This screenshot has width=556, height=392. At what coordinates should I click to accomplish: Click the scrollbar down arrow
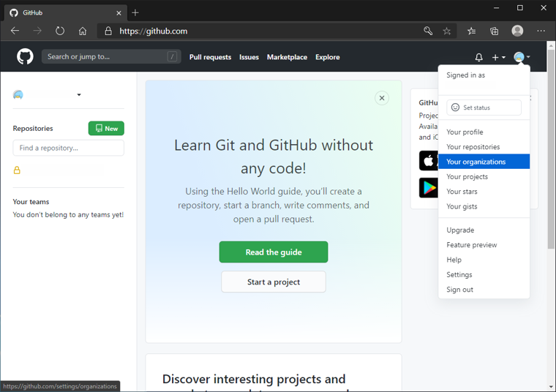click(551, 387)
